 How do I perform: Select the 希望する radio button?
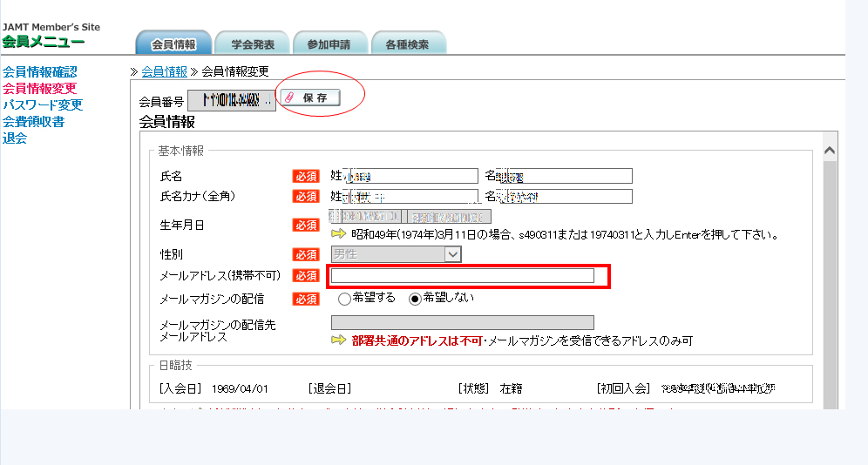coord(344,299)
